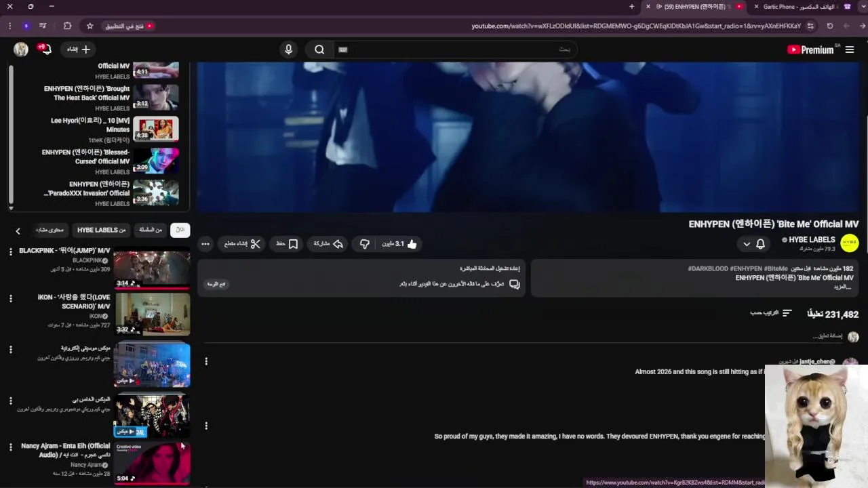Save video with the bookmark button
Image resolution: width=868 pixels, height=488 pixels.
point(286,244)
